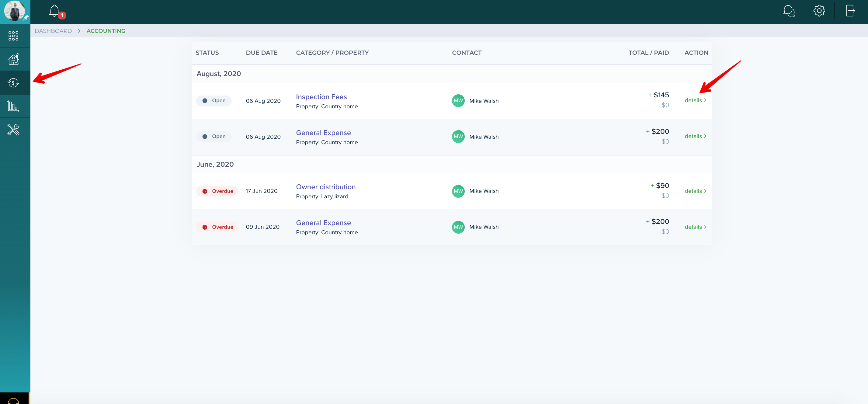Click the Overdue badge dated 09 Jun 2020

(217, 227)
